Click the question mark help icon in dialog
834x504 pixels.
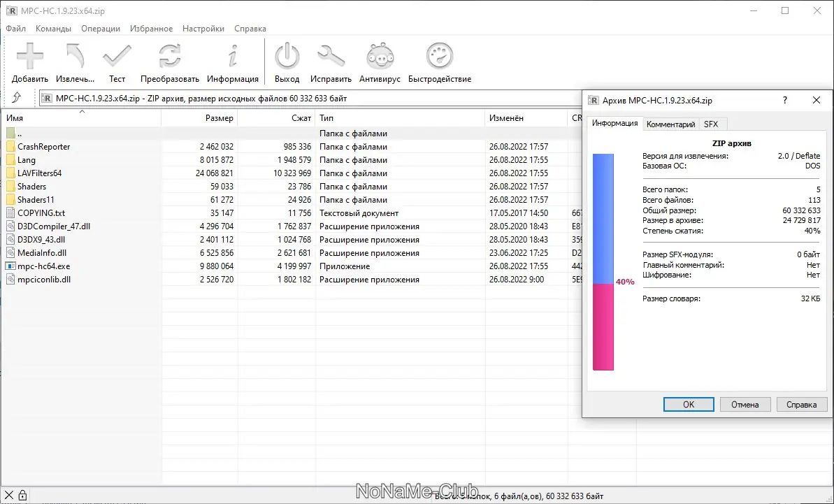tap(785, 100)
